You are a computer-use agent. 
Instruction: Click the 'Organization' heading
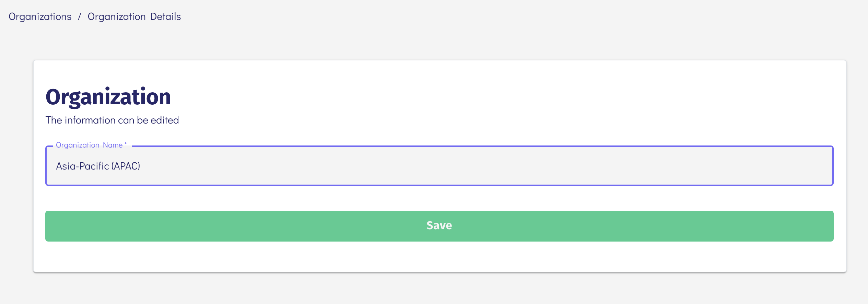pyautogui.click(x=108, y=97)
